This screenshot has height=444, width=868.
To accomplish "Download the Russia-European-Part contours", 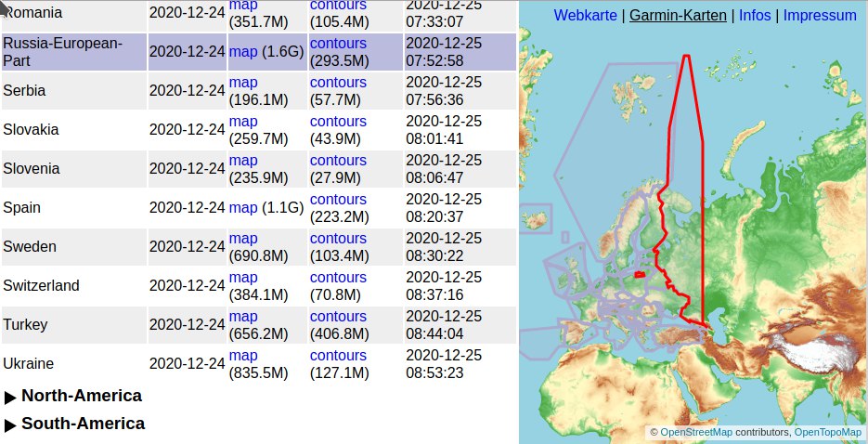I will pos(338,43).
